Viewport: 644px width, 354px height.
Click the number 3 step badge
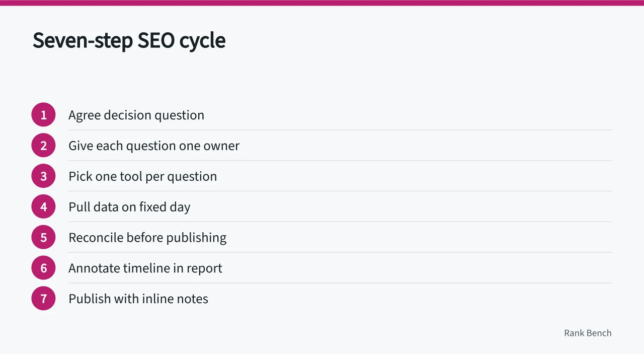click(43, 176)
